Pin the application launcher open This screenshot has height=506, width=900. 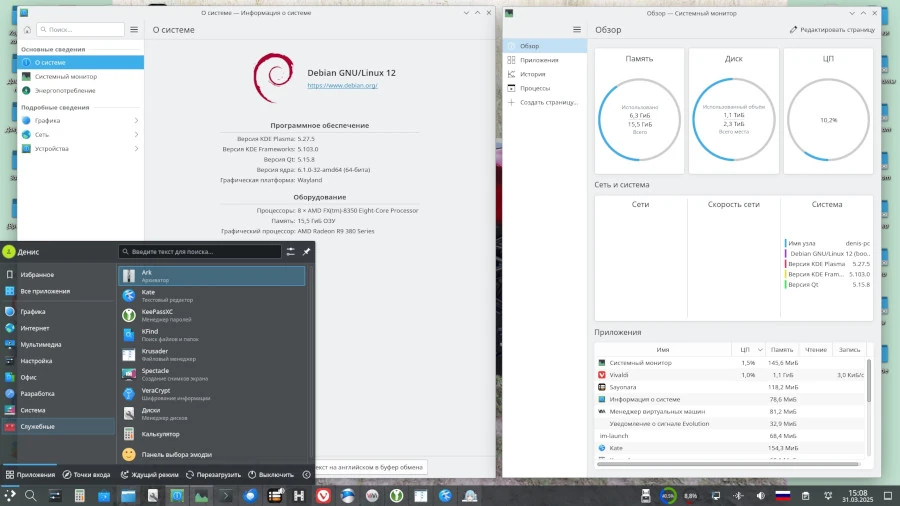pyautogui.click(x=307, y=251)
